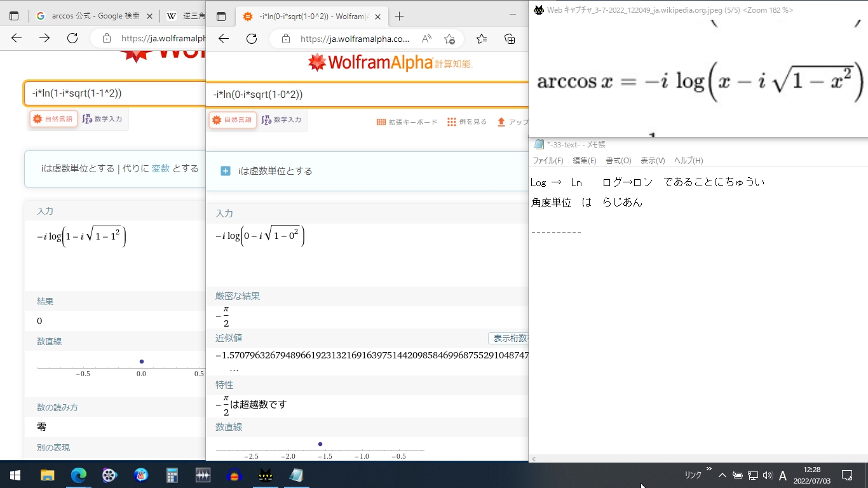
Task: Follow the 変数 link in the assumption box
Action: 161,168
